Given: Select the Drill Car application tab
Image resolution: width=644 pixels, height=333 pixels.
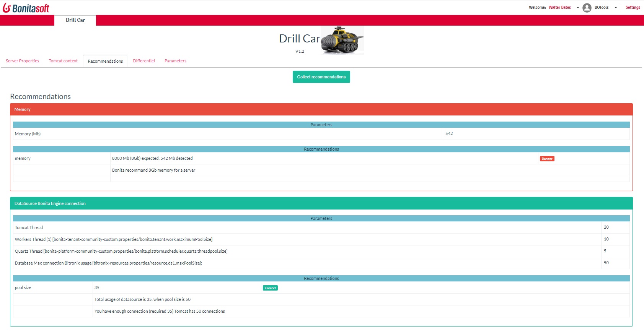Looking at the screenshot, I should (x=75, y=20).
